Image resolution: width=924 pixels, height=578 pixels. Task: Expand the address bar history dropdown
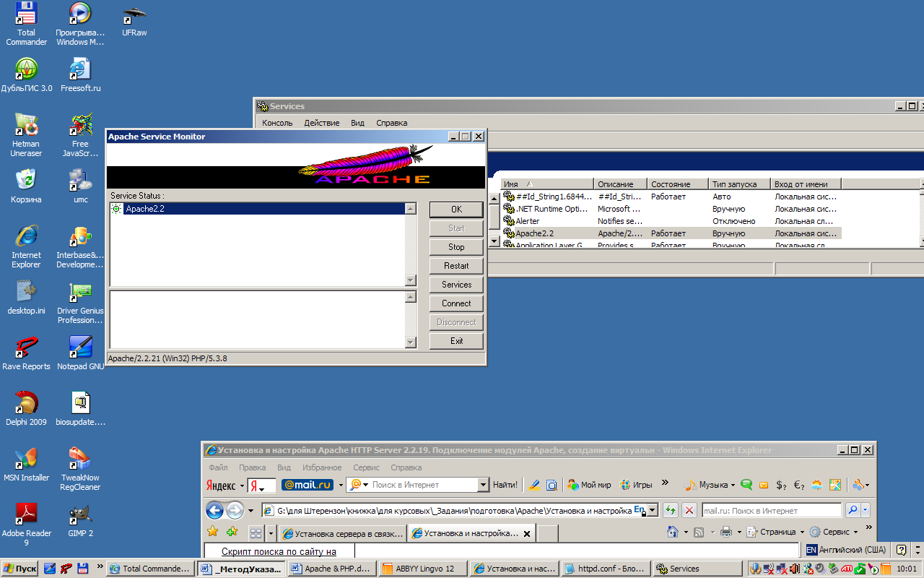click(653, 510)
